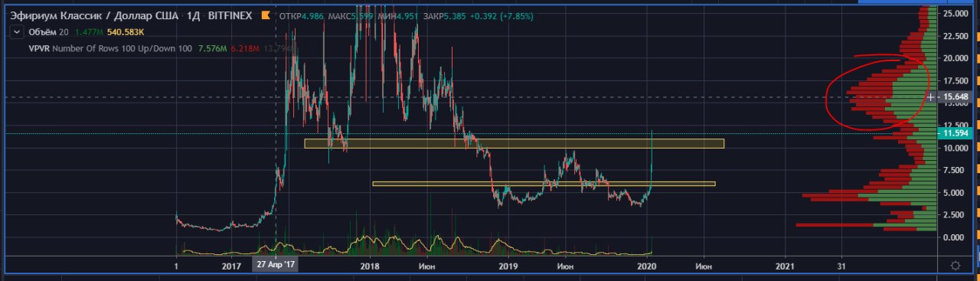Click the 2020 label on the time axis
This screenshot has width=980, height=281.
647,266
